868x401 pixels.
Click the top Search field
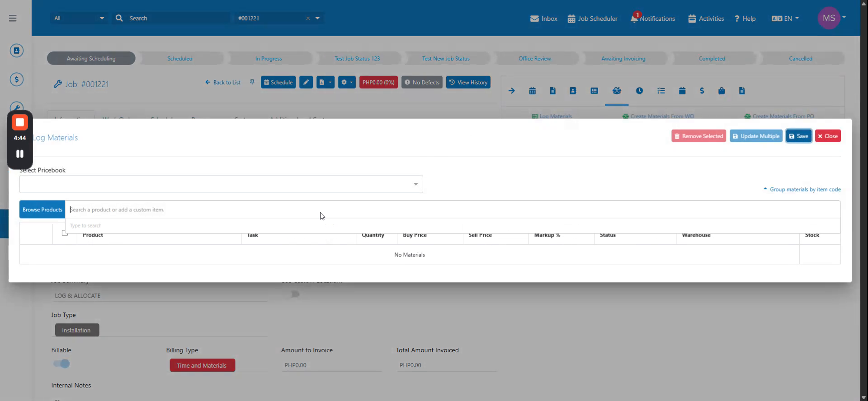click(x=179, y=18)
